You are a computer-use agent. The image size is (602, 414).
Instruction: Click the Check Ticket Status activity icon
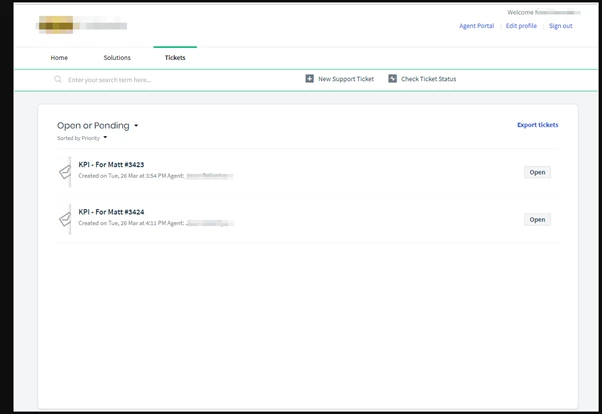pos(392,79)
